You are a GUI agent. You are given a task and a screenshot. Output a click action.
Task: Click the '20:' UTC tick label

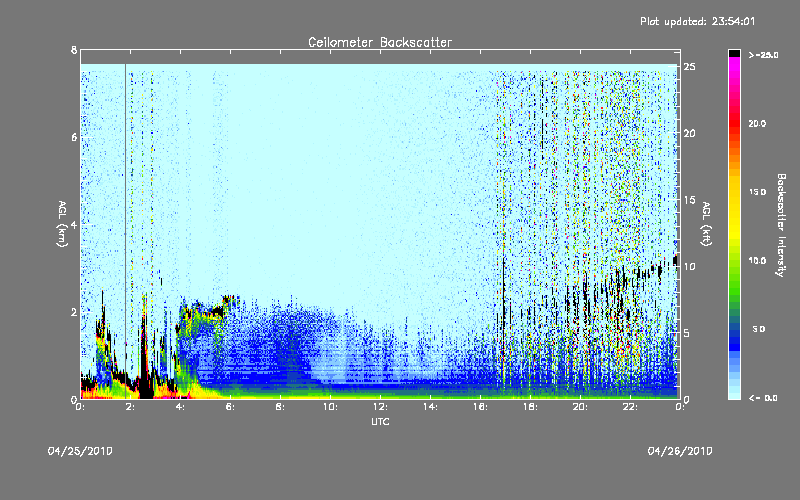(x=580, y=407)
